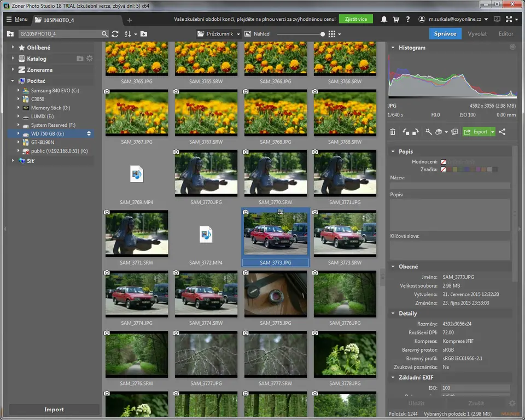Viewport: 525px width, 420px height.
Task: Click the Import button
Action: 54,410
